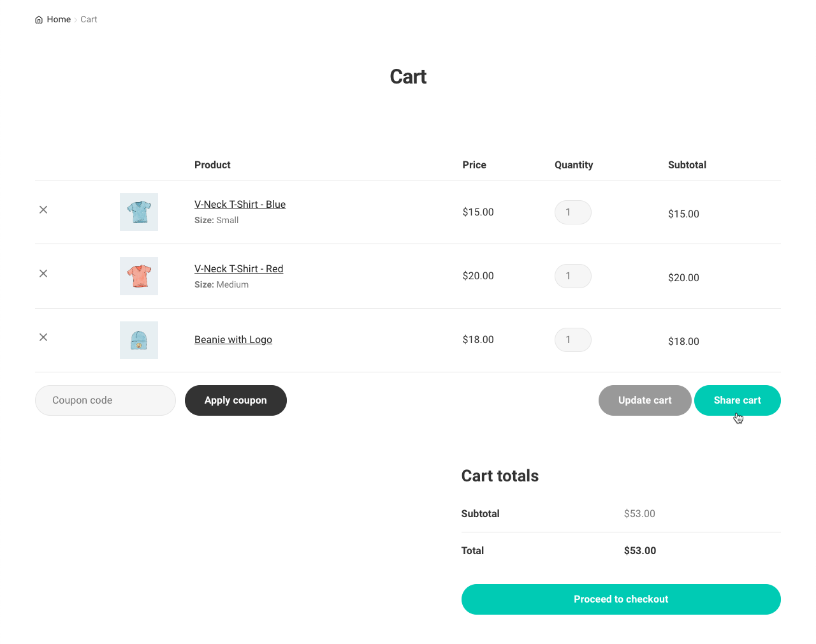Open V-Neck T-Shirt - Red product link
Screen dimensions: 816x644
238,269
